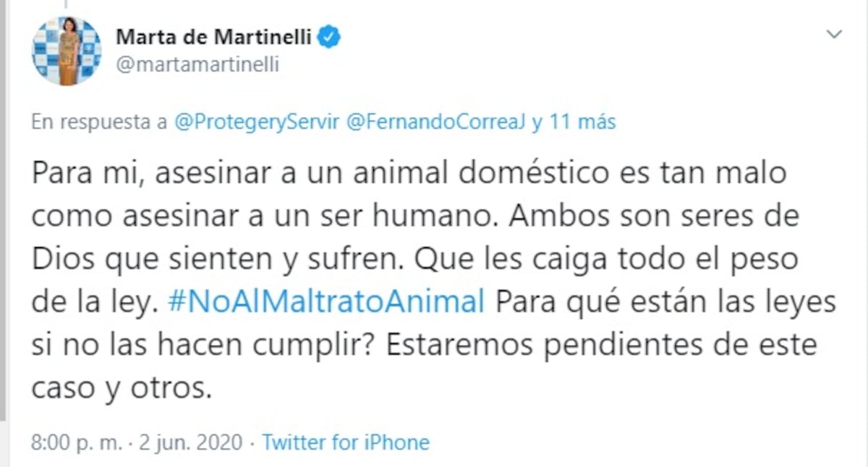Visit the @ProtegeryServir mention

pyautogui.click(x=258, y=122)
